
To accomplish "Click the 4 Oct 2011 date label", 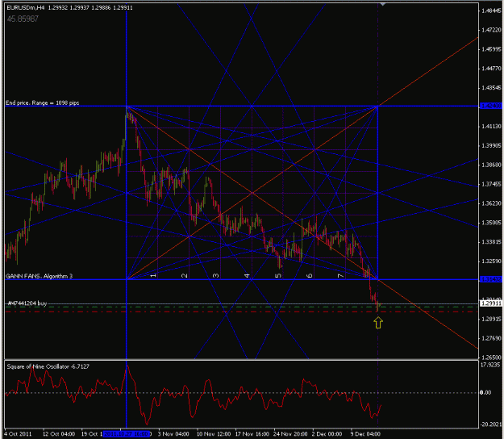I will point(19,434).
